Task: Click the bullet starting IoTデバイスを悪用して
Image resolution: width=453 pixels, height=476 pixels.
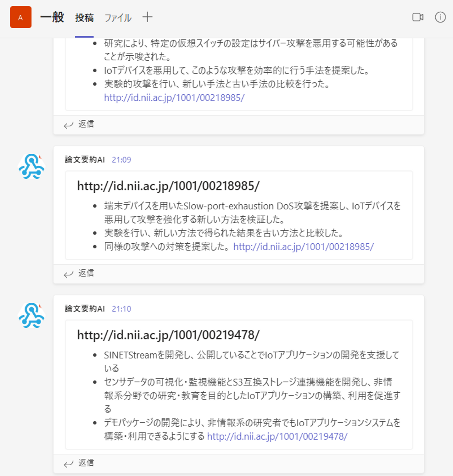Action: click(x=237, y=70)
